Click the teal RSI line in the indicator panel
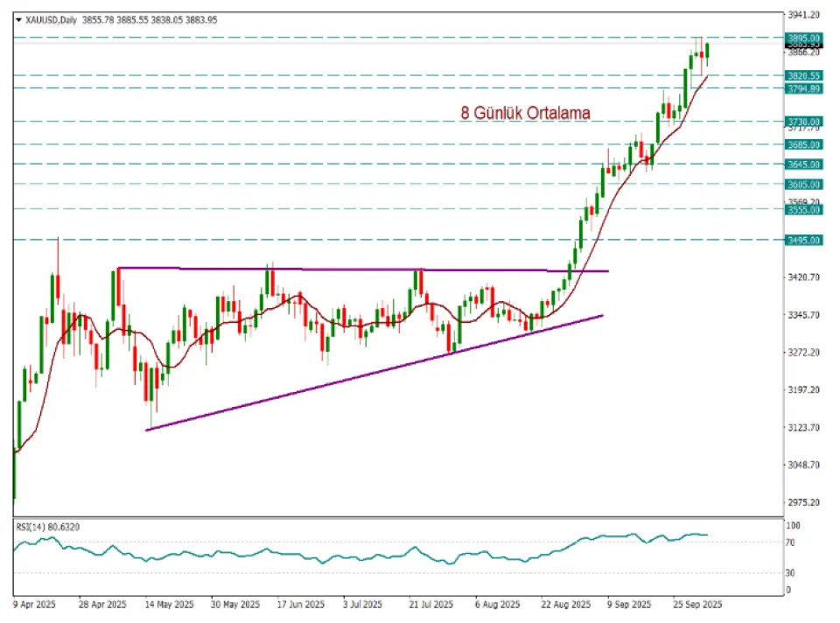 262,554
